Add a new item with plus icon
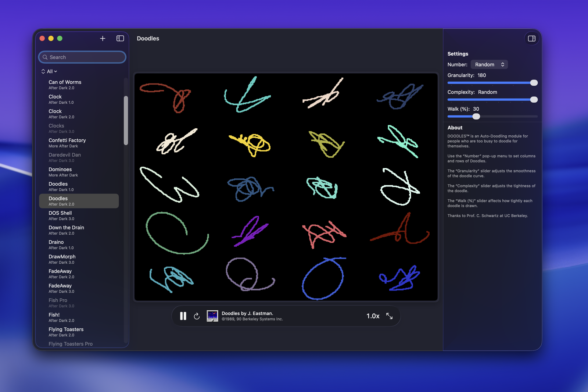 click(103, 39)
